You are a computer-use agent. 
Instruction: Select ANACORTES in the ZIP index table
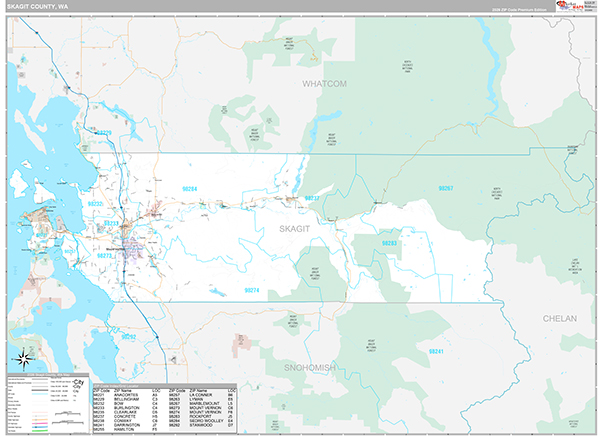(126, 395)
